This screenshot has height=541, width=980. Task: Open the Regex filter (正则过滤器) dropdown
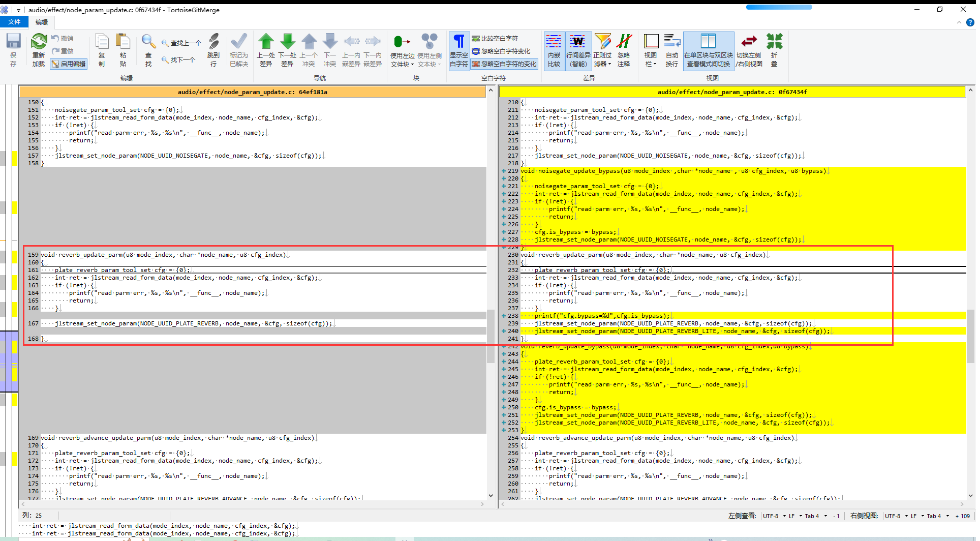point(602,50)
